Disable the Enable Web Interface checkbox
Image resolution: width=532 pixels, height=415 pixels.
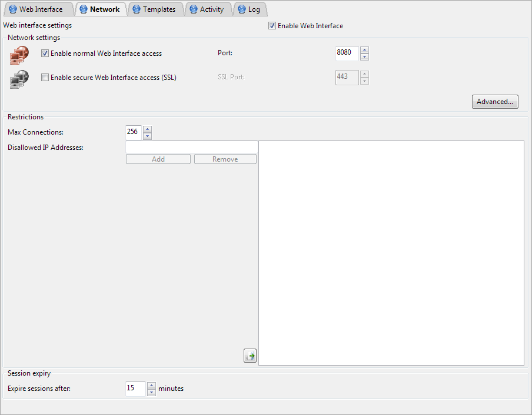pos(272,26)
